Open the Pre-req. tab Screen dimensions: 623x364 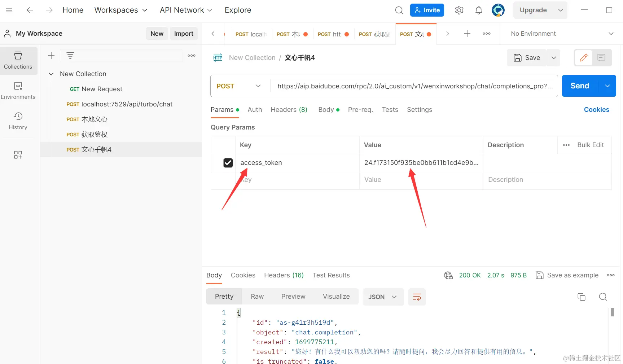click(360, 110)
